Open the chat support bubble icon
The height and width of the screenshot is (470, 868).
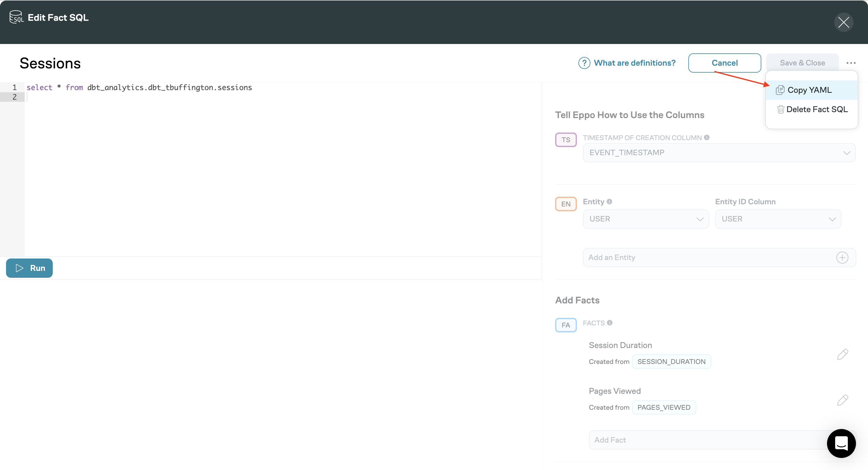pos(841,443)
